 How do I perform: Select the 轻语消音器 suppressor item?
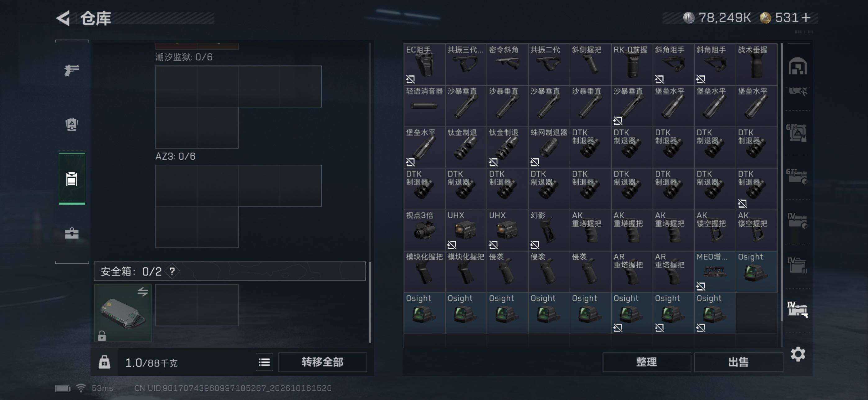click(424, 105)
